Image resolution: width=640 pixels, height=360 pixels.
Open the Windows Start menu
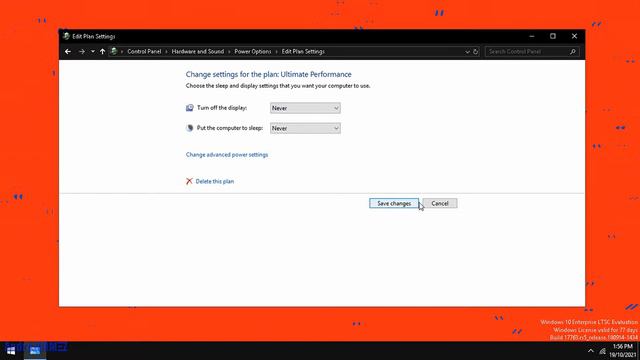coord(11,351)
